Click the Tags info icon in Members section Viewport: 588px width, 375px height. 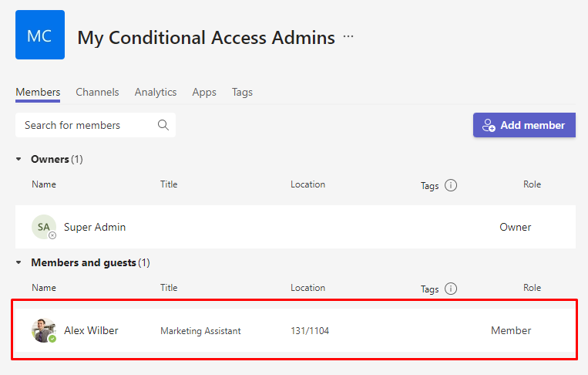(x=451, y=289)
